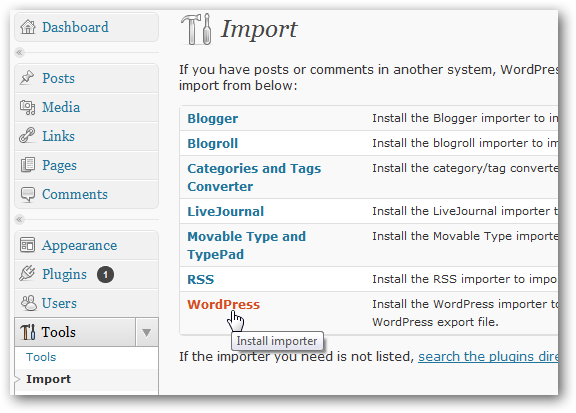576x413 pixels.
Task: Click 'Install the category/tag converter' description
Action: [x=465, y=168]
